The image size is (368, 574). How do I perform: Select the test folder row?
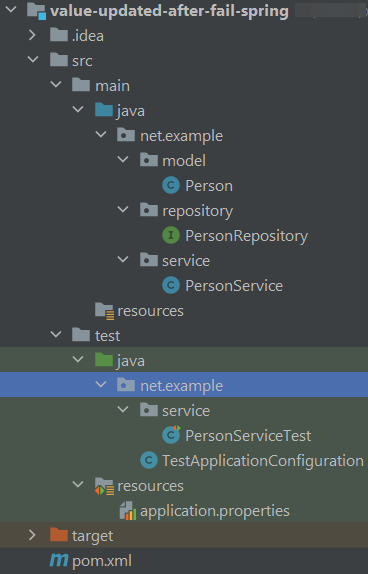pyautogui.click(x=184, y=335)
